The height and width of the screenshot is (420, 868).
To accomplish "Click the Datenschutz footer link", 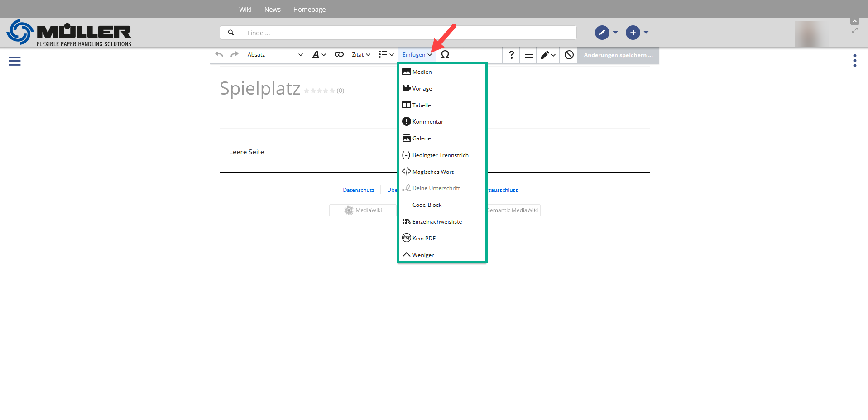I will pyautogui.click(x=358, y=190).
